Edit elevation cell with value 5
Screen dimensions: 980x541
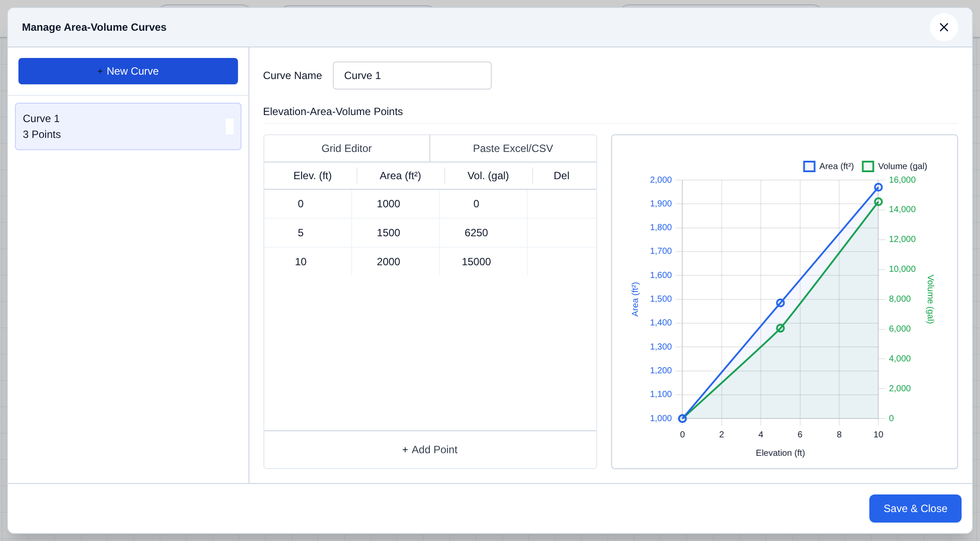(307, 233)
